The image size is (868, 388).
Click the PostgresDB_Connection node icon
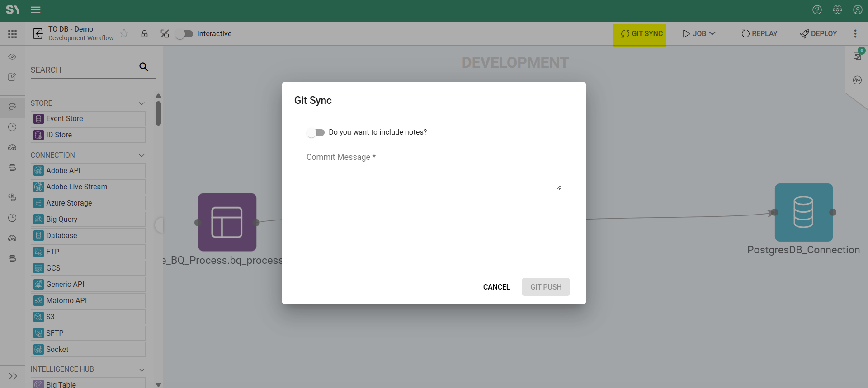(x=803, y=212)
